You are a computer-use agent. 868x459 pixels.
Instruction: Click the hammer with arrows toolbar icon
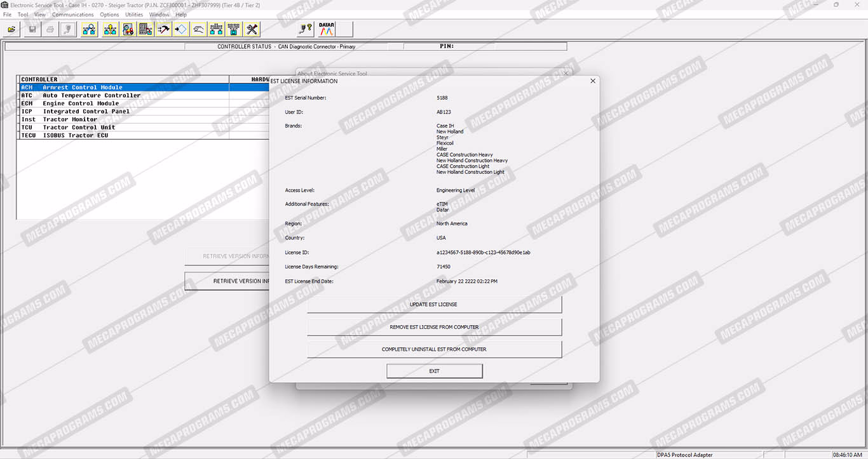[x=163, y=29]
